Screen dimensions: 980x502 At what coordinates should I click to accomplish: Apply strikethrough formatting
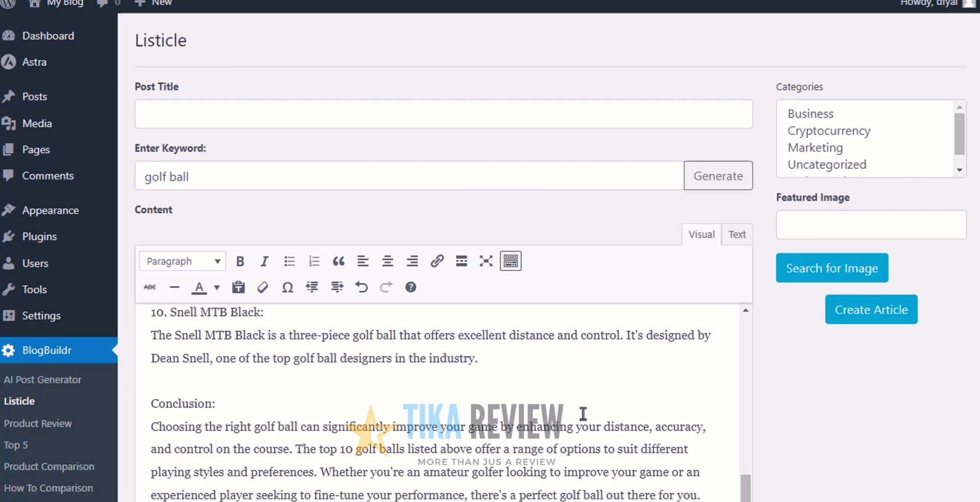150,287
